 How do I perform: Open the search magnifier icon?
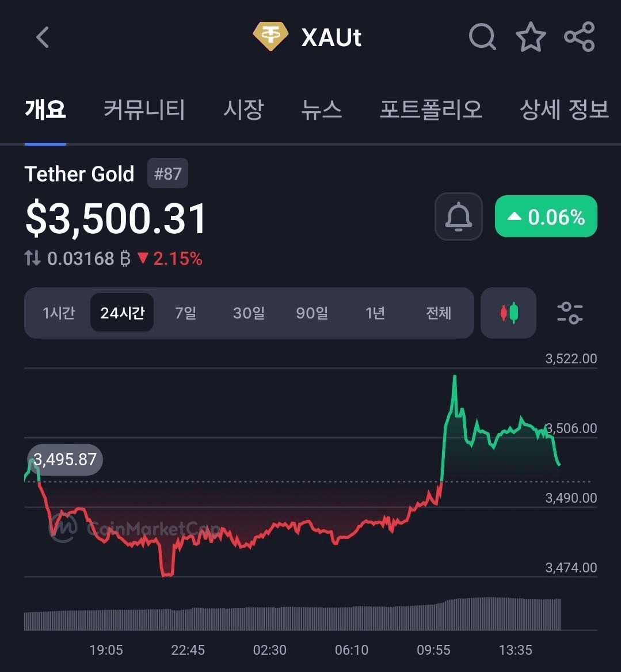[482, 37]
